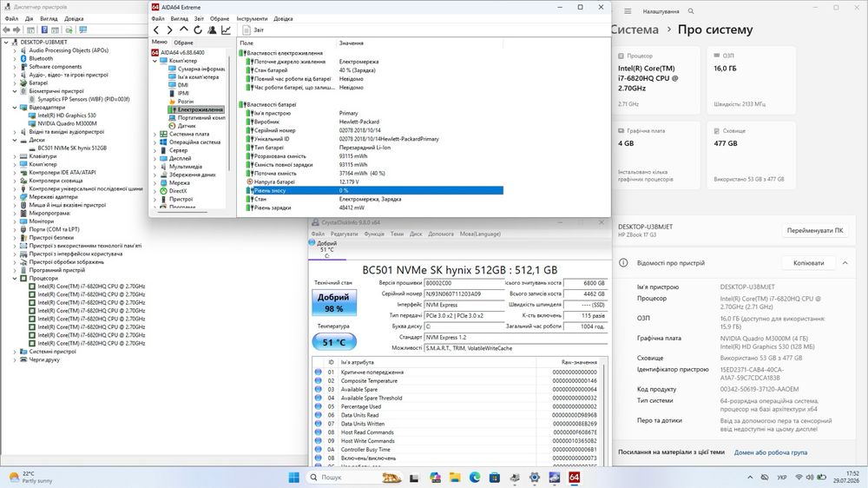Click Буква диску C: field
This screenshot has height=488, width=868.
click(x=464, y=326)
